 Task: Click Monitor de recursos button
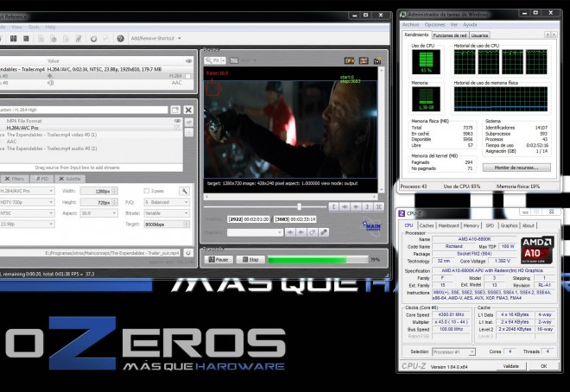point(516,168)
